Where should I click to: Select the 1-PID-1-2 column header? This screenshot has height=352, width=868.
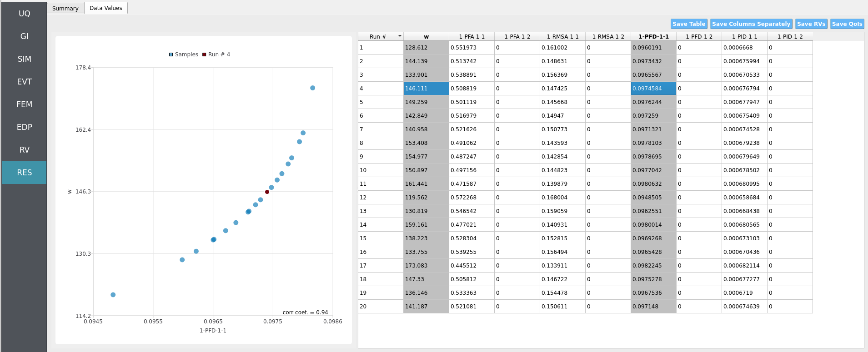point(790,36)
